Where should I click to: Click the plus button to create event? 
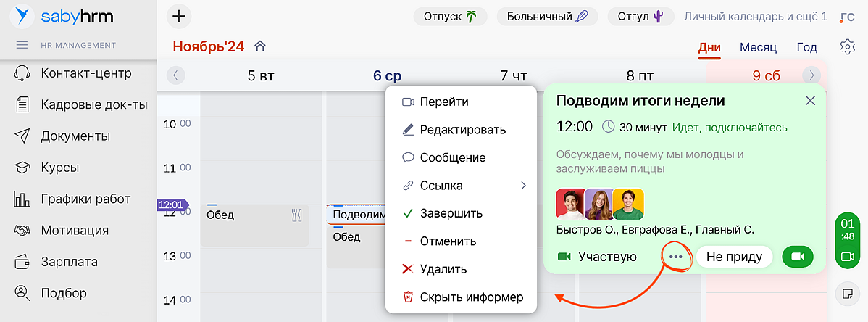tap(179, 16)
